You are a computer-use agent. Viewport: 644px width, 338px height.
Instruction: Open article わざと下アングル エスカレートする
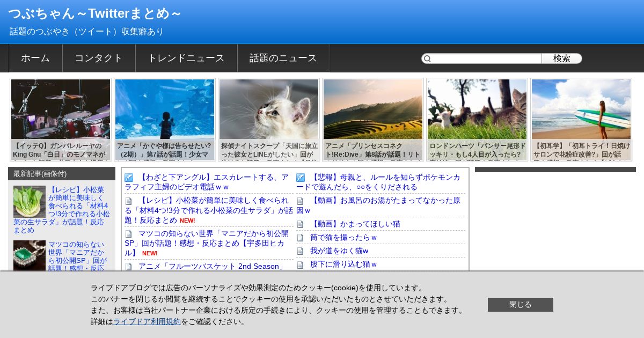pos(207,182)
